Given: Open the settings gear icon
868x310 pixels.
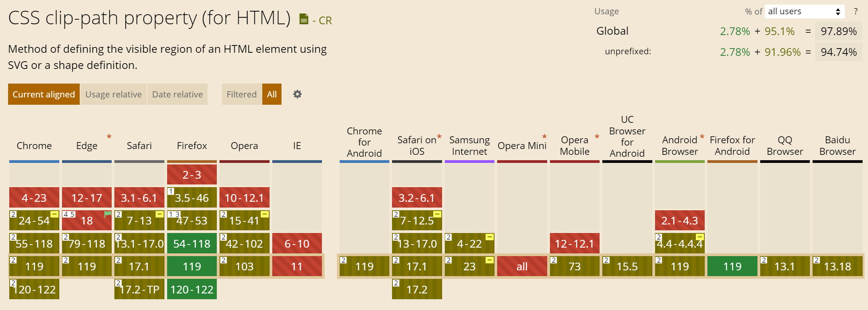Looking at the screenshot, I should tap(297, 94).
